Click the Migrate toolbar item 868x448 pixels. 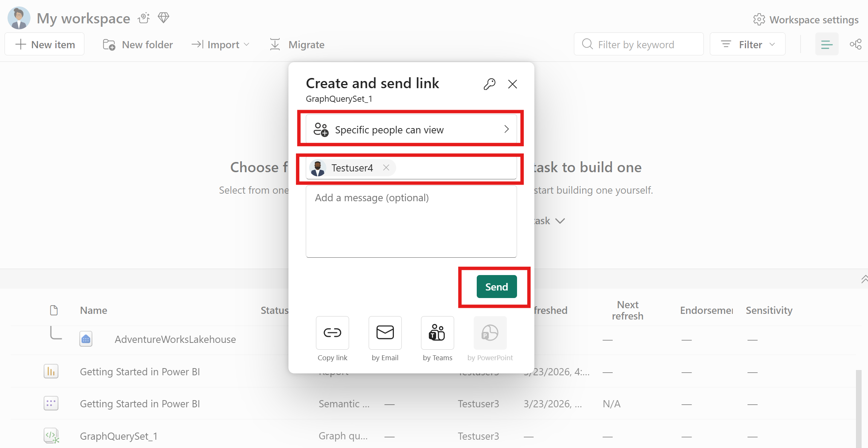(297, 44)
